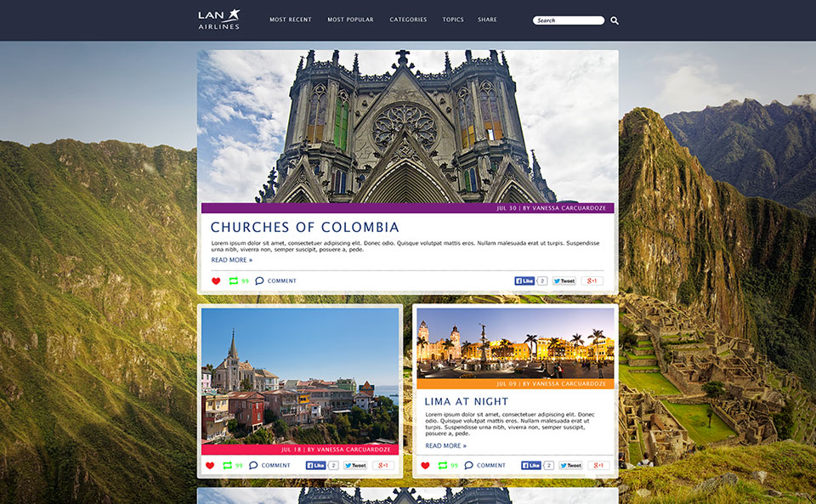Image resolution: width=816 pixels, height=504 pixels.
Task: Open the Lima at Night plaza photo
Action: coord(515,343)
